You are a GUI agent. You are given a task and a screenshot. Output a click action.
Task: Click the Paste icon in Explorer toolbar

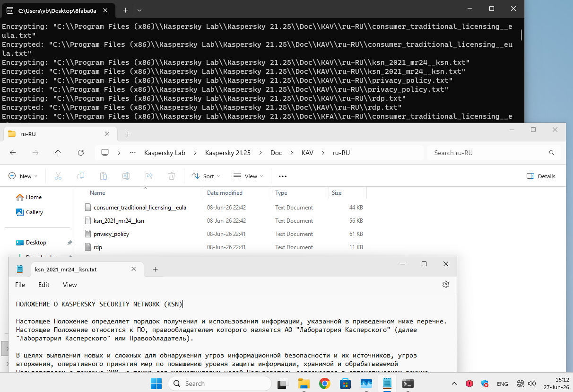point(104,176)
